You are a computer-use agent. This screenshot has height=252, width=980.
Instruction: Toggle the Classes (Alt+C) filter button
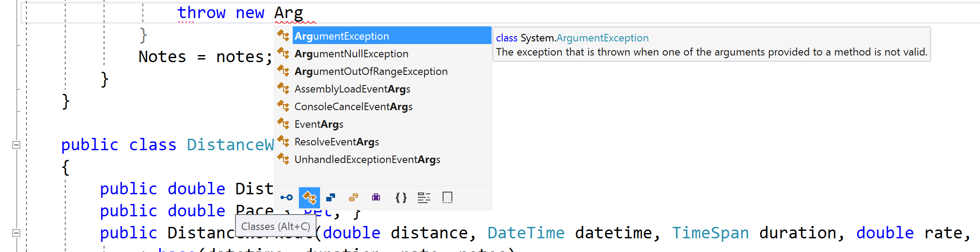click(309, 198)
